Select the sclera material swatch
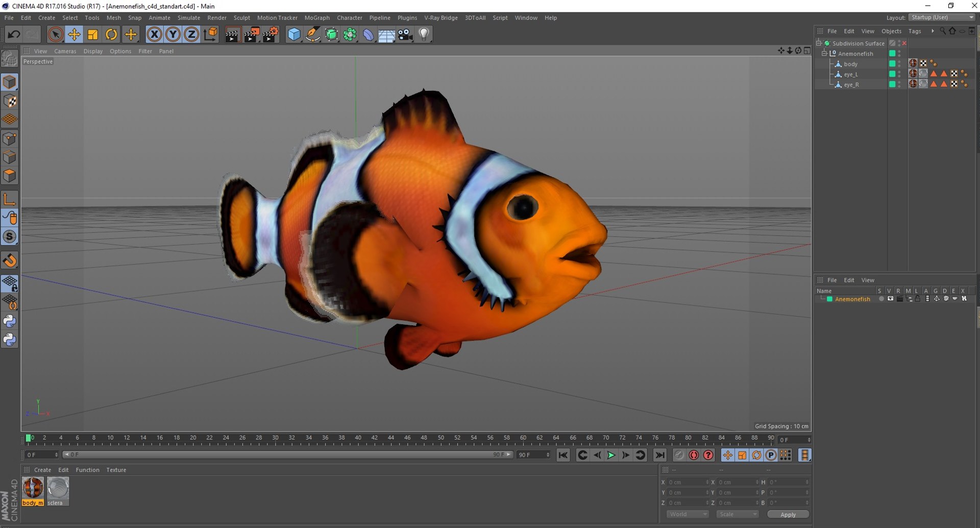Image resolution: width=980 pixels, height=528 pixels. pos(58,491)
